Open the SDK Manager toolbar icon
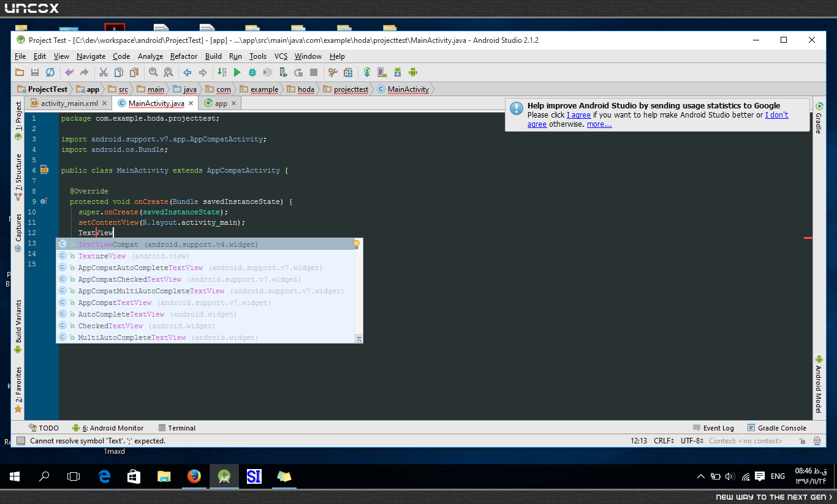This screenshot has width=837, height=504. tap(398, 72)
